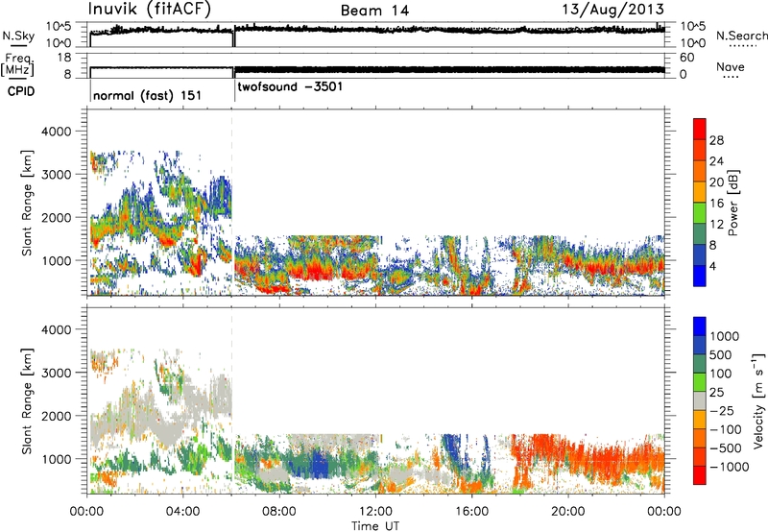Click the '04:00' time tick label
Screen dimensions: 768x532
point(182,512)
